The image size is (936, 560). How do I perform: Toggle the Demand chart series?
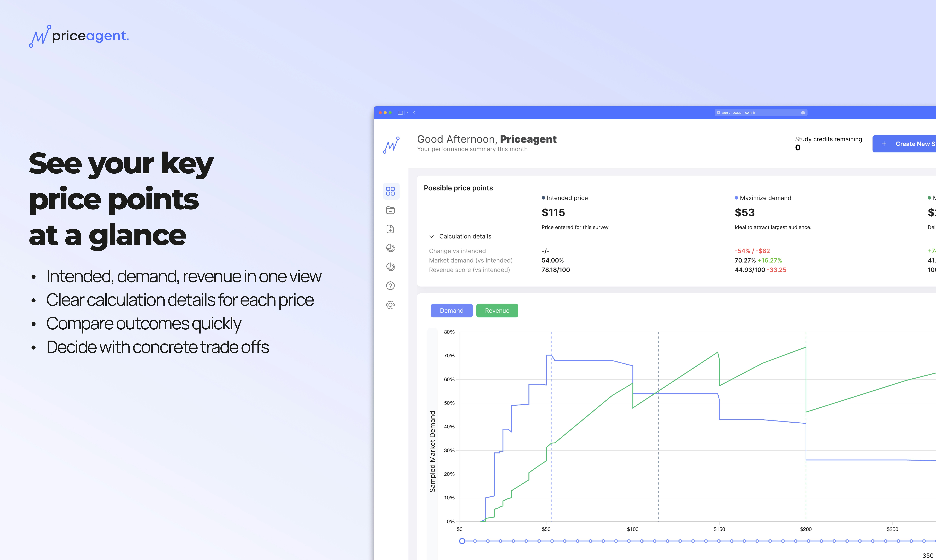(x=451, y=311)
